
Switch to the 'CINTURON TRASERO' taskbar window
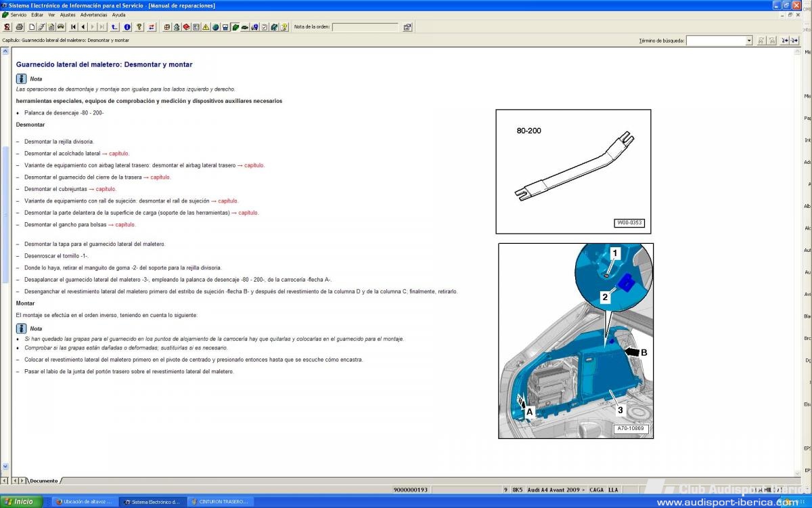(x=220, y=502)
